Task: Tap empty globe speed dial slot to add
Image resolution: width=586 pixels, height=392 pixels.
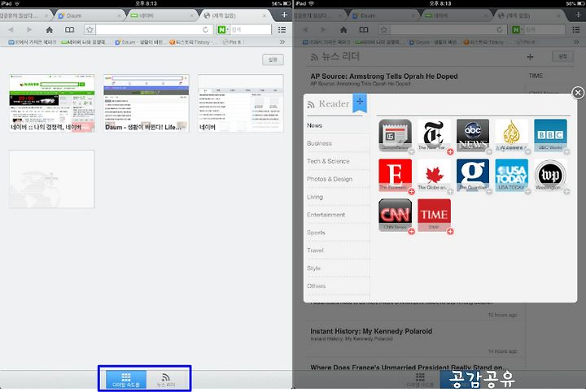Action: (x=52, y=179)
